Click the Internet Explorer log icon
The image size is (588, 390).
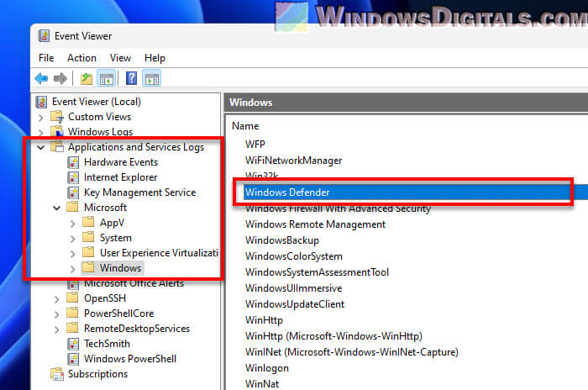click(73, 177)
